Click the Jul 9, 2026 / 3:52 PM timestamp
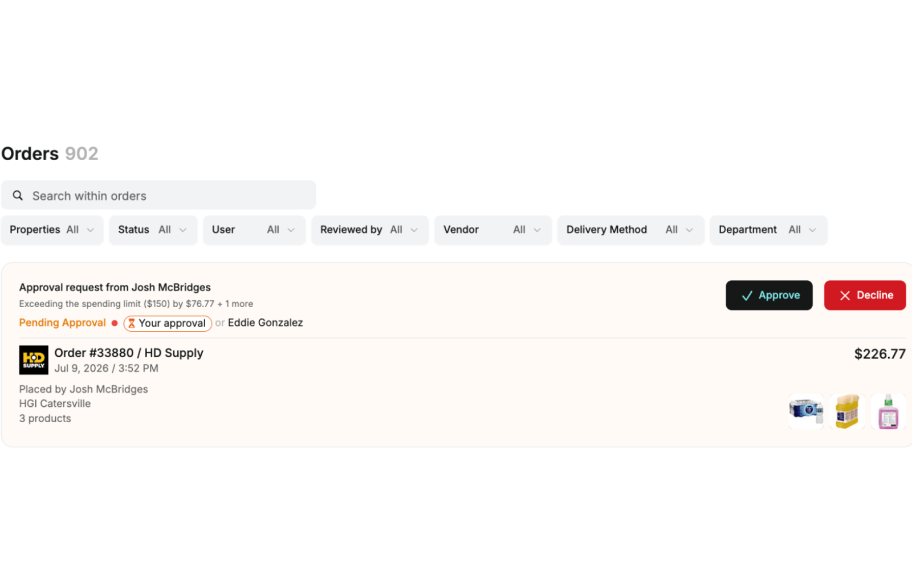Screen dimensions: 912x588 tap(107, 368)
